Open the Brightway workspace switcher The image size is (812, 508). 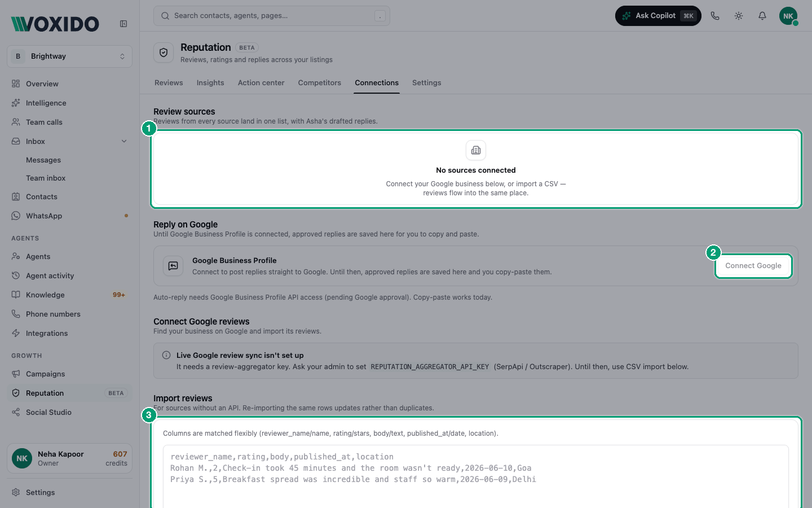point(70,56)
